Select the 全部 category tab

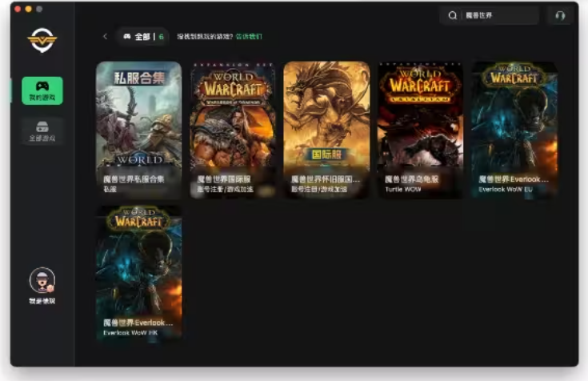pos(143,36)
